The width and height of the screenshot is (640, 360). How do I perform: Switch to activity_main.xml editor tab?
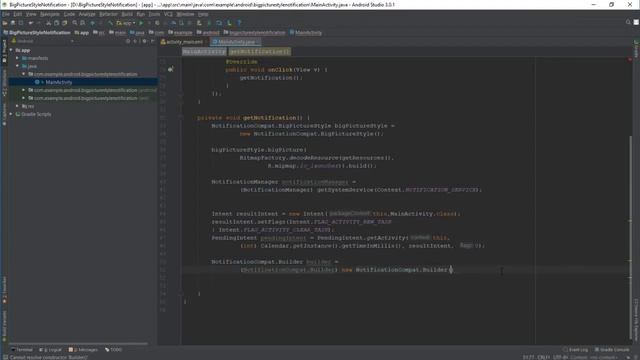coord(182,42)
